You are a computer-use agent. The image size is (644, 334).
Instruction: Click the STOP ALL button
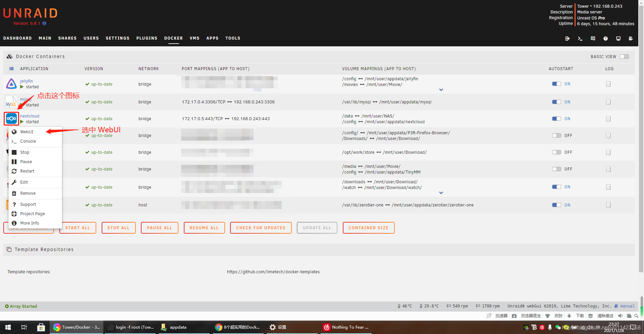[118, 228]
